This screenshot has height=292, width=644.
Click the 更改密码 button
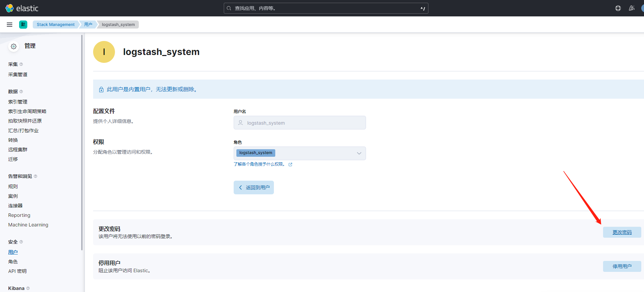(x=622, y=232)
